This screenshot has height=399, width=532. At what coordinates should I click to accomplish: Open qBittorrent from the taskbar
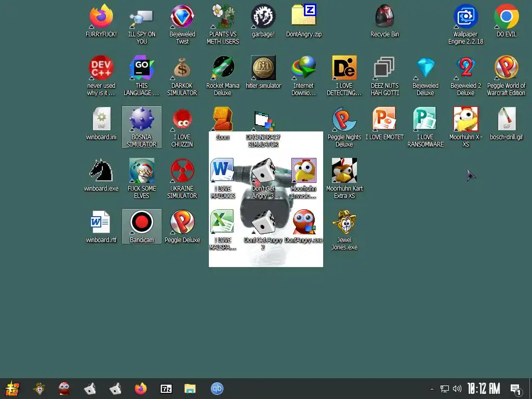tap(217, 389)
